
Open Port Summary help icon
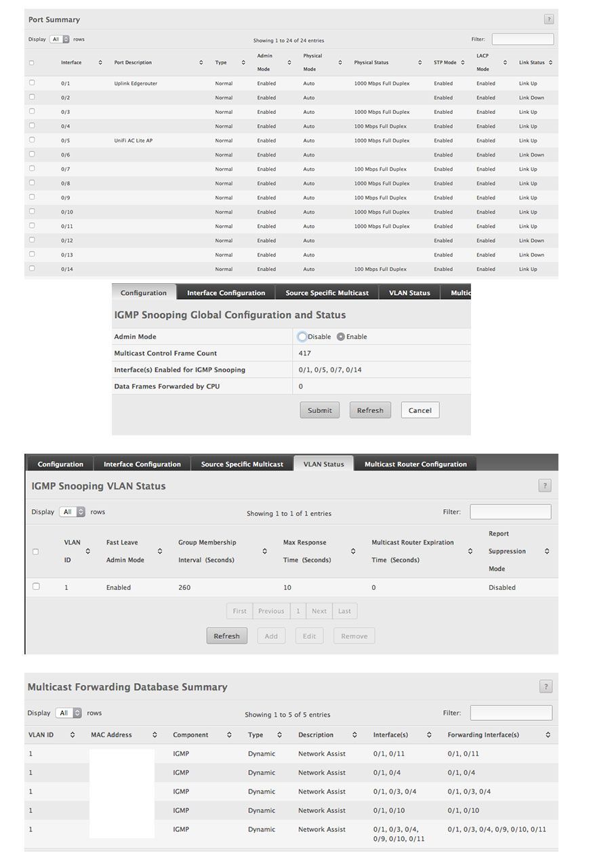point(548,20)
